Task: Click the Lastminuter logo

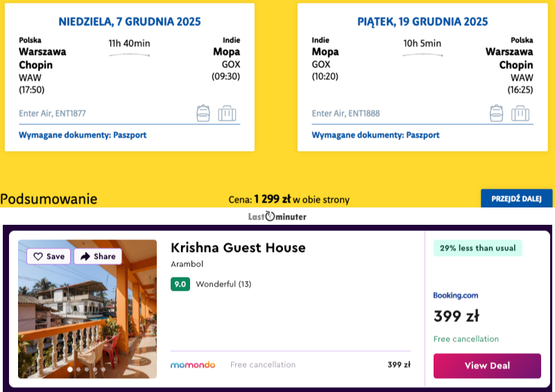Action: [277, 216]
